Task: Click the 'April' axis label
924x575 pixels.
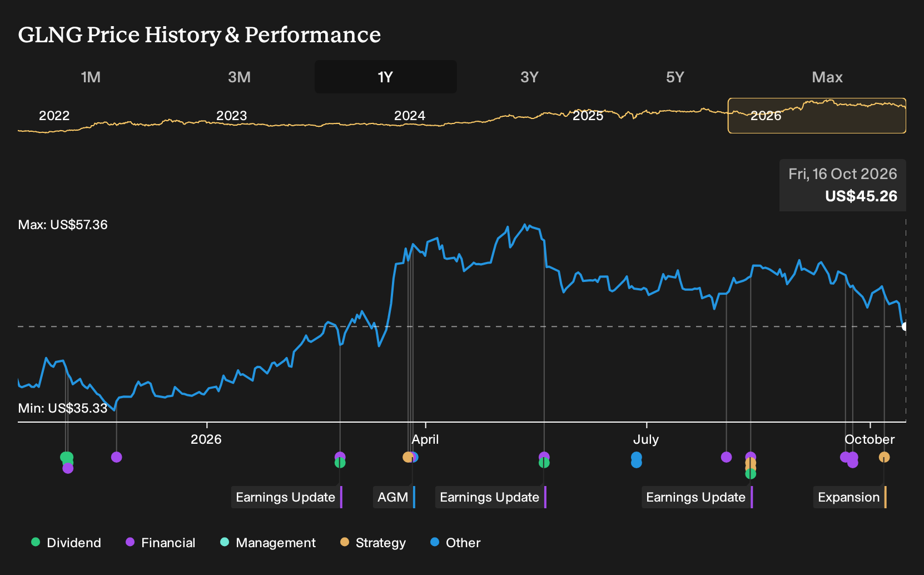Action: click(x=425, y=439)
